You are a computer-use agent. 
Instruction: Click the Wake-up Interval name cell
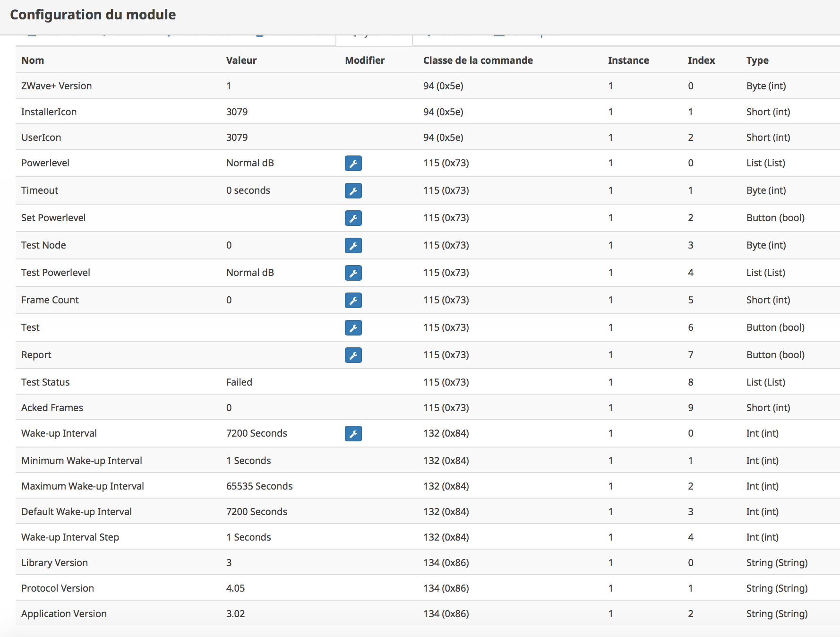point(59,433)
